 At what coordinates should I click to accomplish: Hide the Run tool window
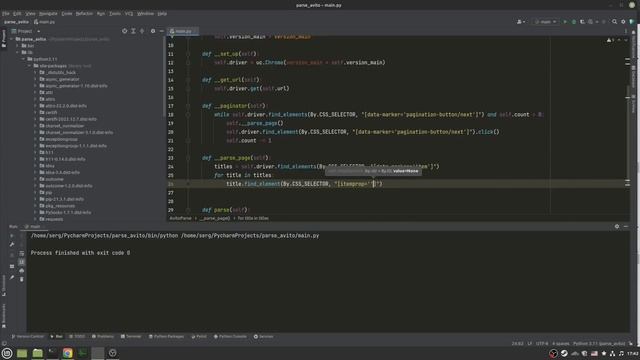pyautogui.click(x=626, y=227)
